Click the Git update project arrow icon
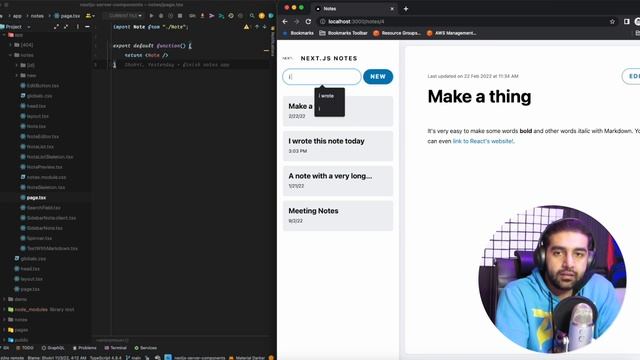 pos(202,16)
